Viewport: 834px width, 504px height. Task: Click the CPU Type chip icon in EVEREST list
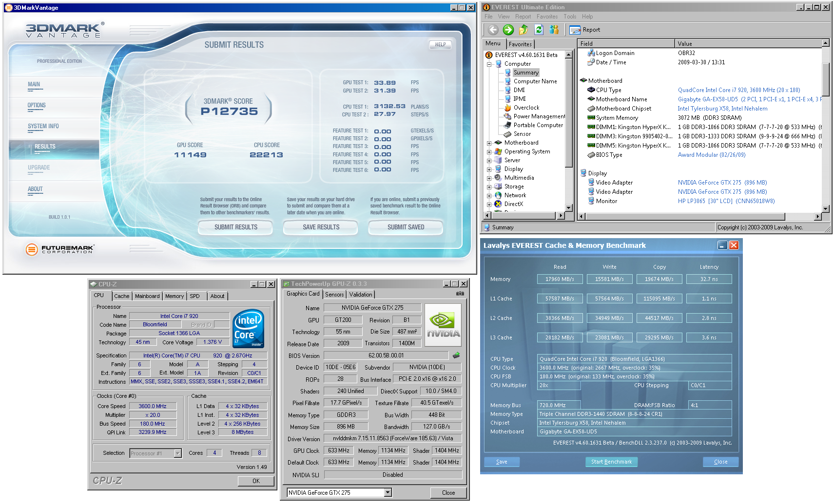(x=591, y=90)
